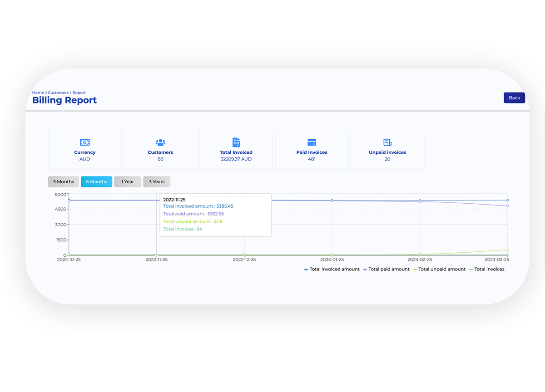Click the Unpaid invoices icon
Screen dimensions: 545x392
coord(387,142)
